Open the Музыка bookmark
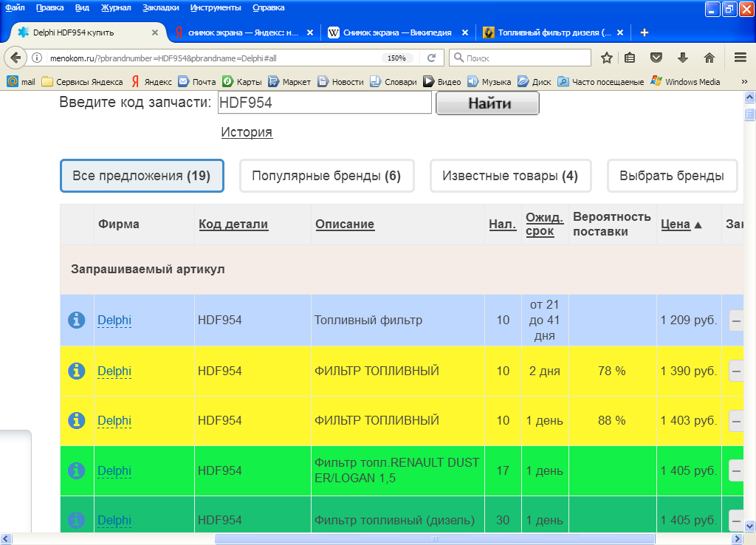 click(x=489, y=81)
